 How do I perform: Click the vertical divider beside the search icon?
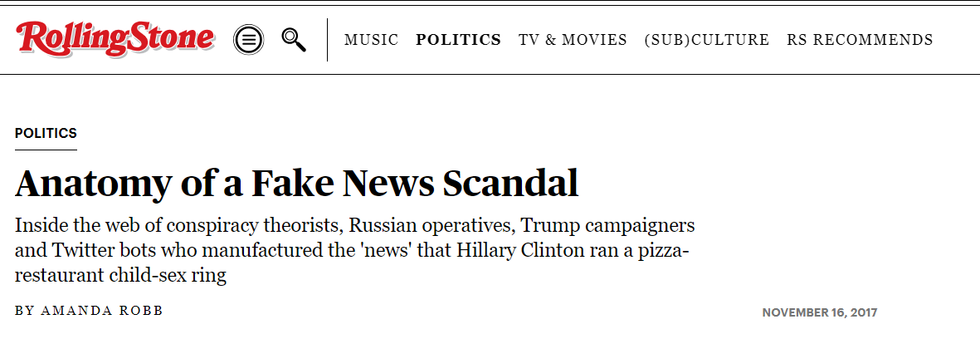coord(327,39)
